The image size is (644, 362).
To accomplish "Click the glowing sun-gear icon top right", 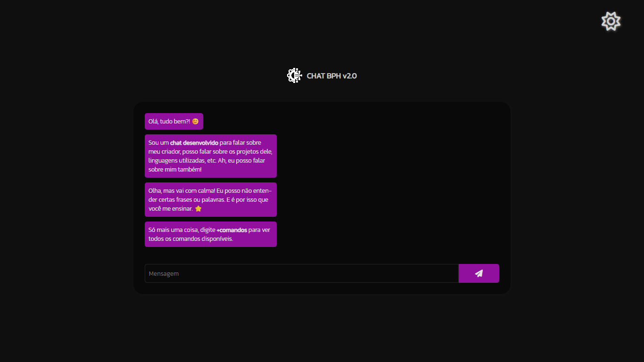I will [x=611, y=21].
